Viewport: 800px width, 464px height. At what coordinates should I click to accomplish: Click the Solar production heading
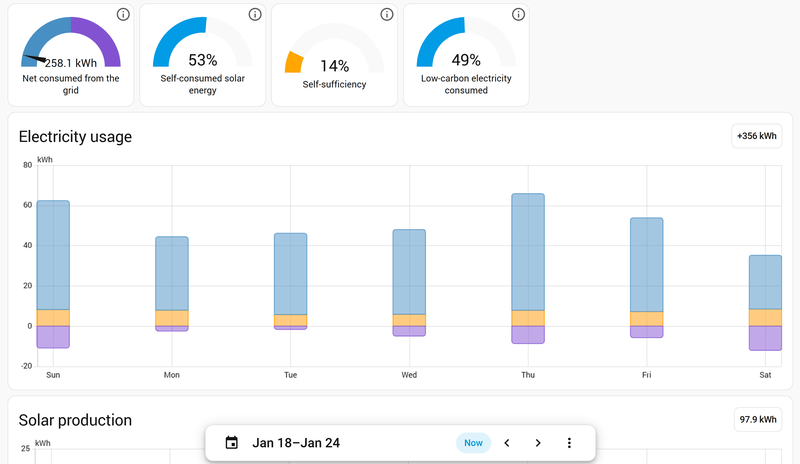[x=75, y=420]
